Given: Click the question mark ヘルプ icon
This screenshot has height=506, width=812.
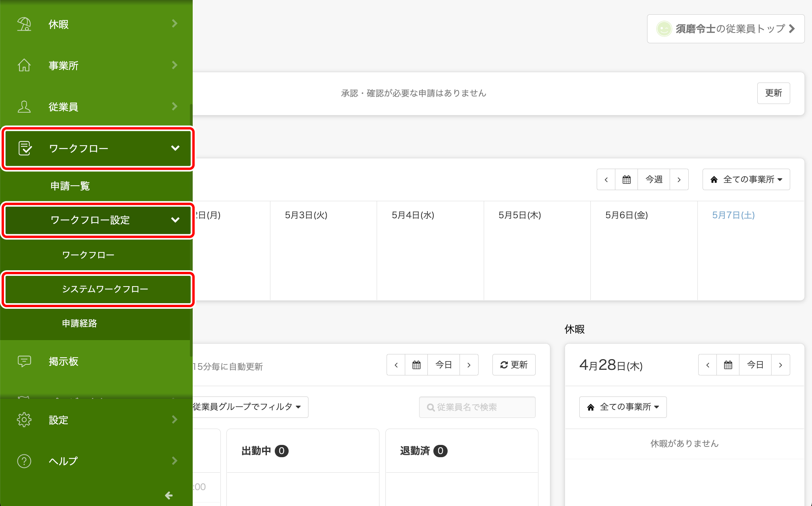Looking at the screenshot, I should (24, 461).
